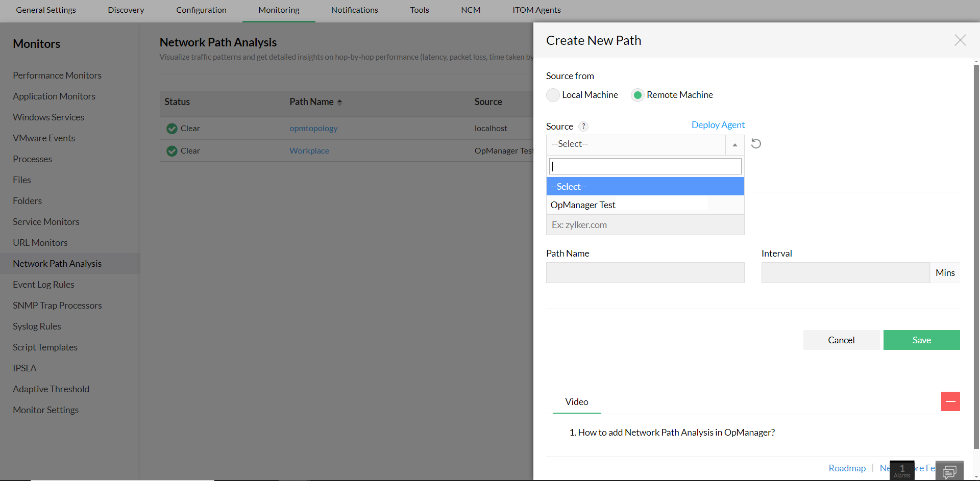
Task: Open the Source help question mark icon
Action: coord(583,126)
